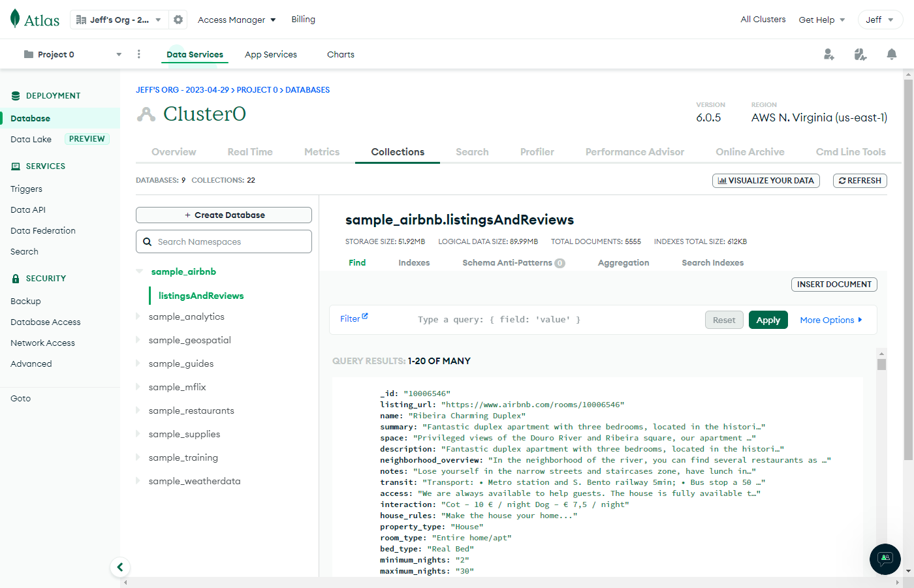Expand the sample_geospatial database
The width and height of the screenshot is (914, 588).
[138, 340]
